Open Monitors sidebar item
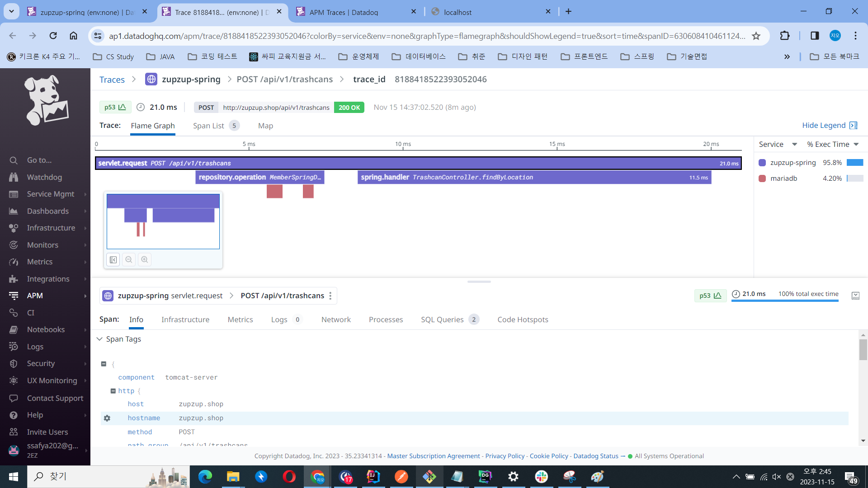 tap(42, 245)
